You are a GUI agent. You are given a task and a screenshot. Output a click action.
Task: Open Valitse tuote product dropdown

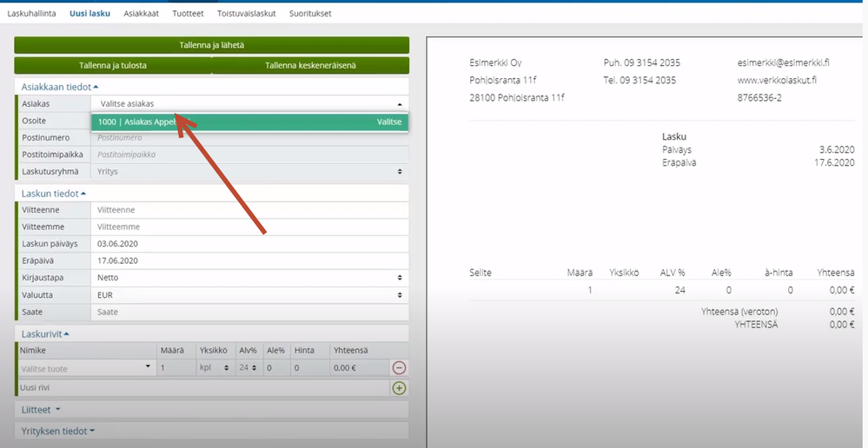[x=87, y=368]
